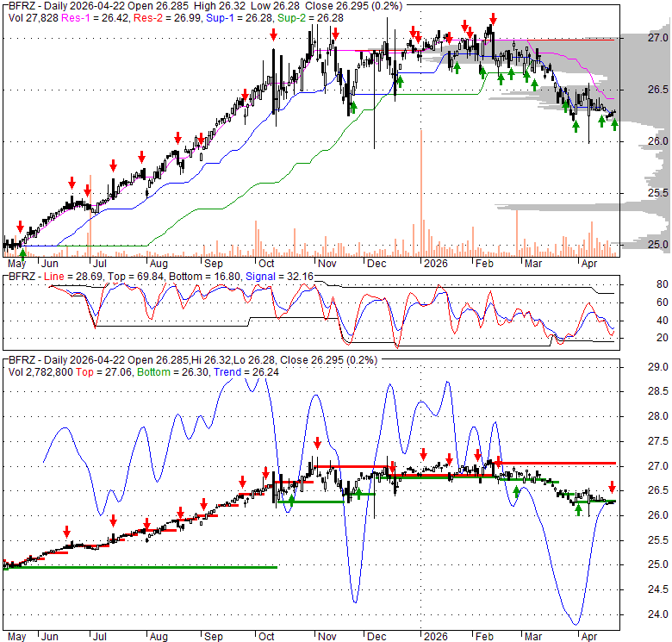Viewport: 672px width, 642px height.
Task: Click the 24.5 price axis label
Action: click(x=658, y=589)
